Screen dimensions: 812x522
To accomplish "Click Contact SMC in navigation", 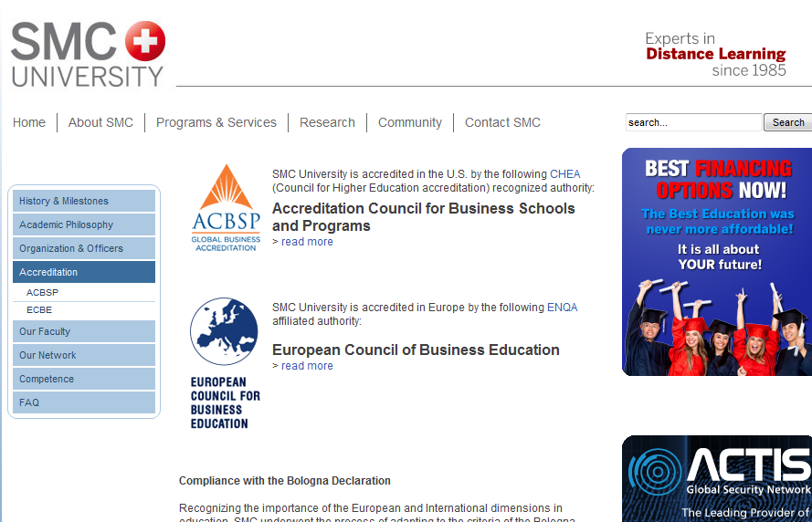I will (x=502, y=122).
